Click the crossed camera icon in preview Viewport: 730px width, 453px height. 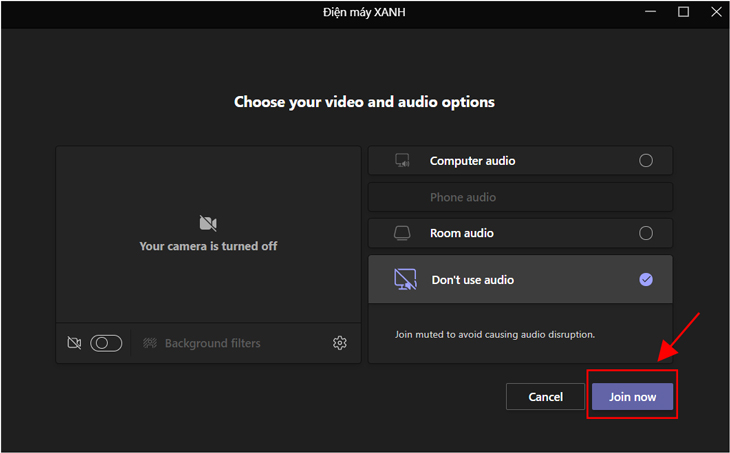[x=208, y=223]
